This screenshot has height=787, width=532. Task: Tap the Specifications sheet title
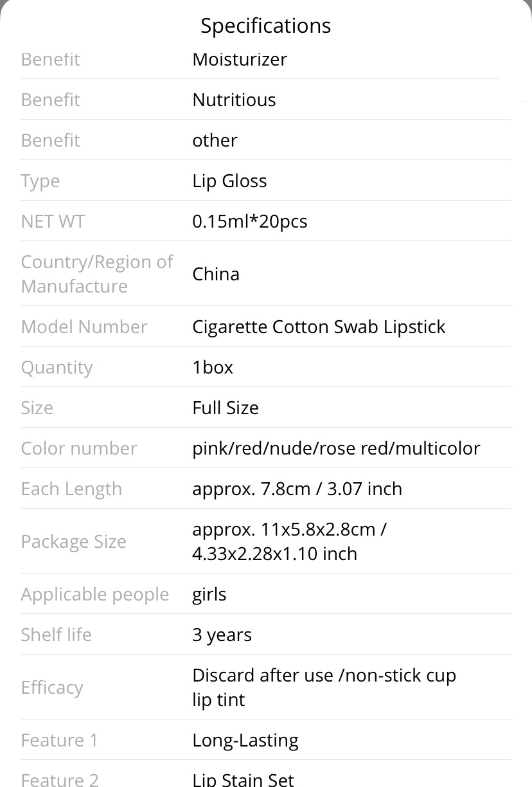click(x=265, y=26)
